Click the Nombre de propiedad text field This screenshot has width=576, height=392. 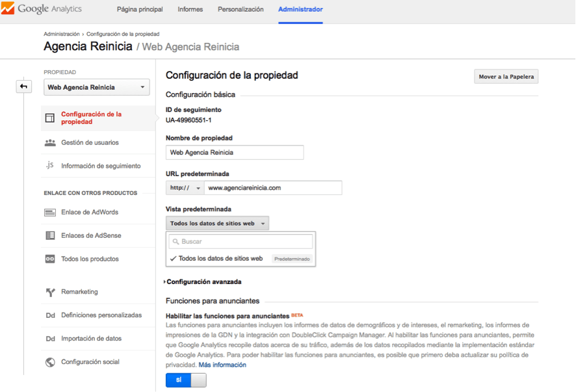point(235,152)
